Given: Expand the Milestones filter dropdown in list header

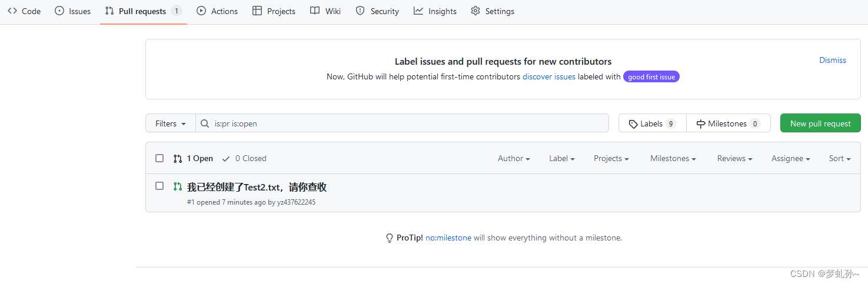Looking at the screenshot, I should click(x=673, y=159).
